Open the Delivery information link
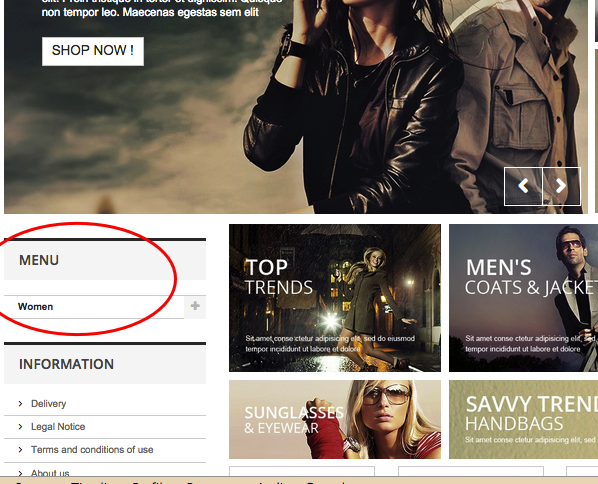The height and width of the screenshot is (484, 598). 48,404
